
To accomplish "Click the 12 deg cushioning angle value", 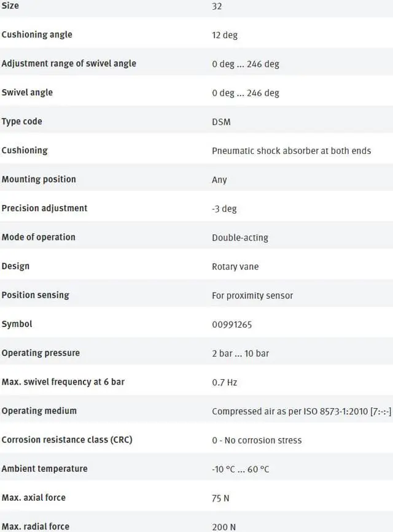I will point(225,35).
